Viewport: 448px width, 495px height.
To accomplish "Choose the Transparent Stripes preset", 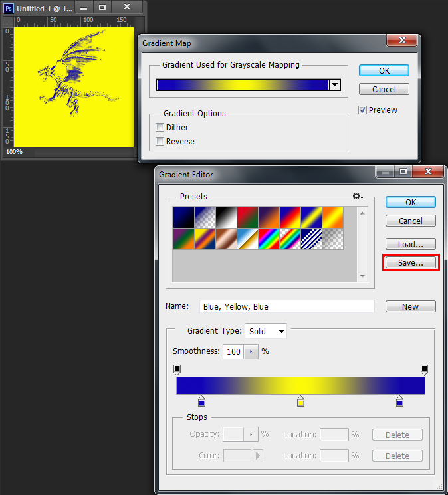I will coord(311,239).
